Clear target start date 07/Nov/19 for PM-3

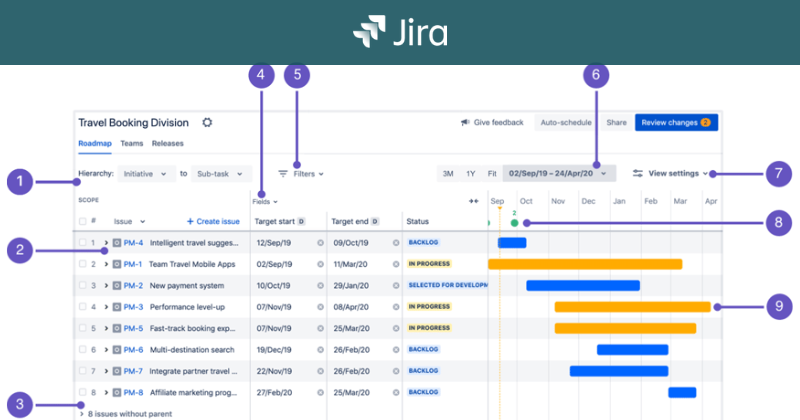click(320, 307)
